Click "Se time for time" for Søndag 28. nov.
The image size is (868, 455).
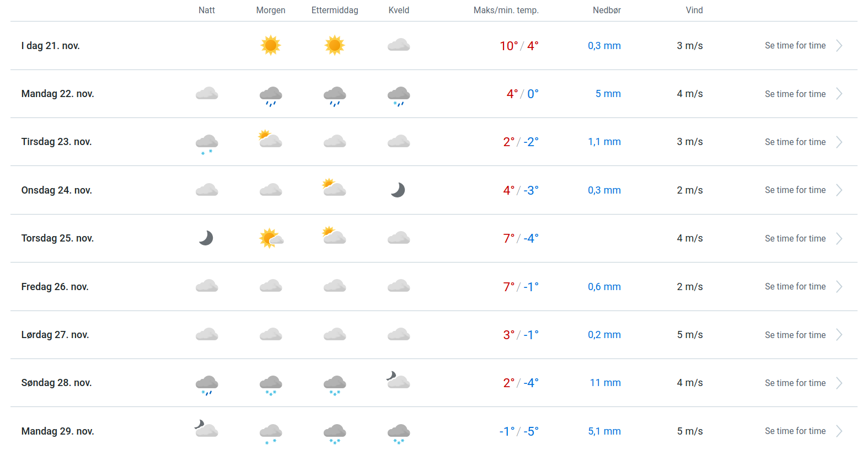[x=795, y=383]
